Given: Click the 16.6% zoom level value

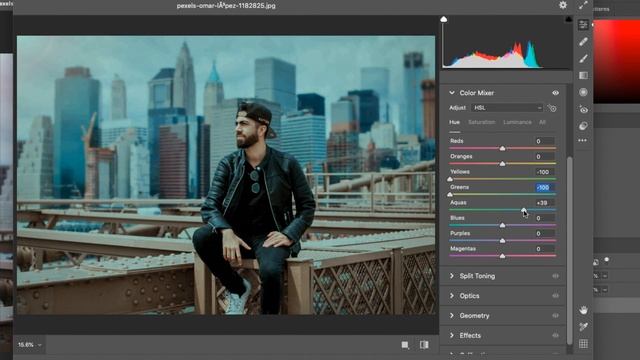Looking at the screenshot, I should pos(25,345).
